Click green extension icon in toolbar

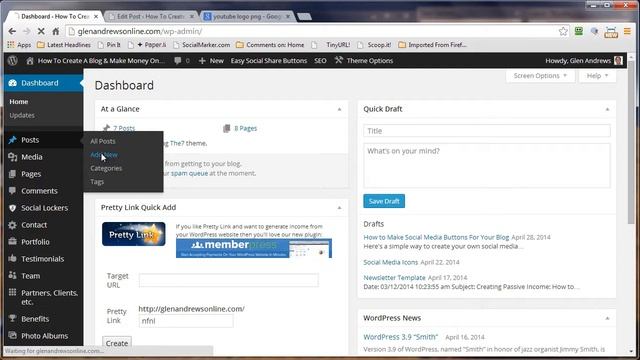579,31
